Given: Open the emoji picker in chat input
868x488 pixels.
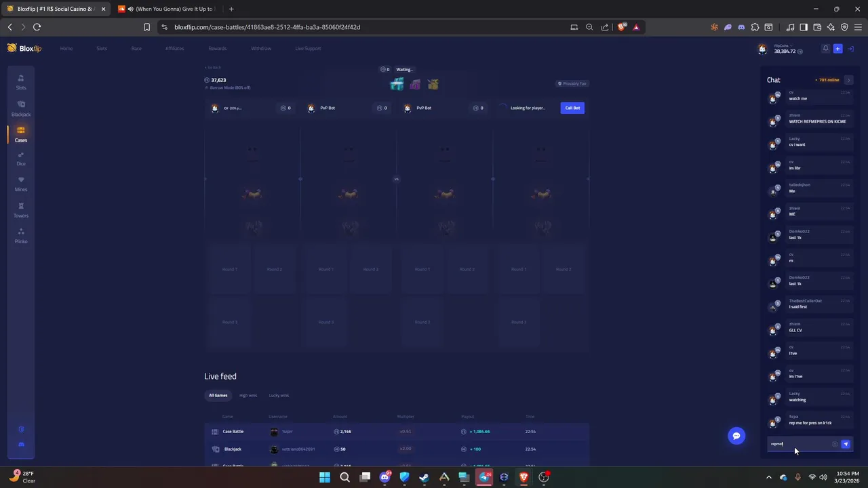Looking at the screenshot, I should coord(835,444).
